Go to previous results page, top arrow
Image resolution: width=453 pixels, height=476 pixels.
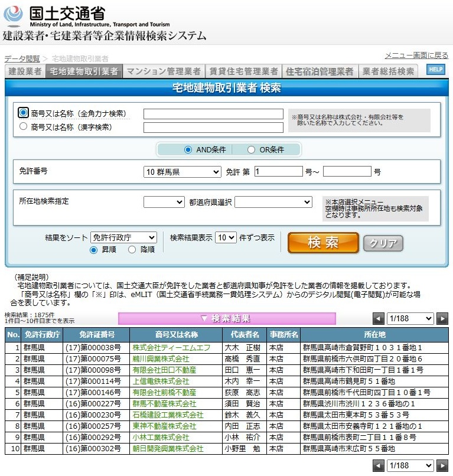coord(379,319)
